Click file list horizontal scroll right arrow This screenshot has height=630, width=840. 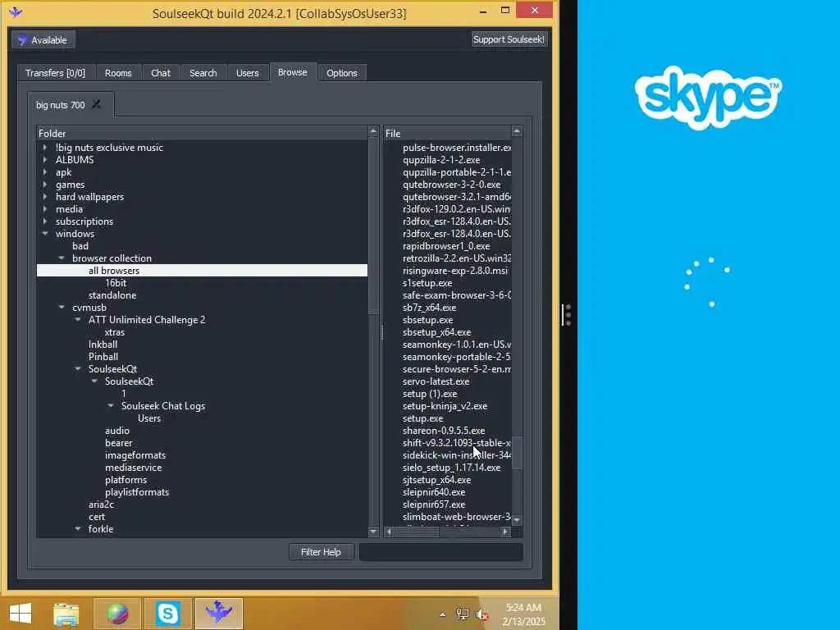point(504,532)
